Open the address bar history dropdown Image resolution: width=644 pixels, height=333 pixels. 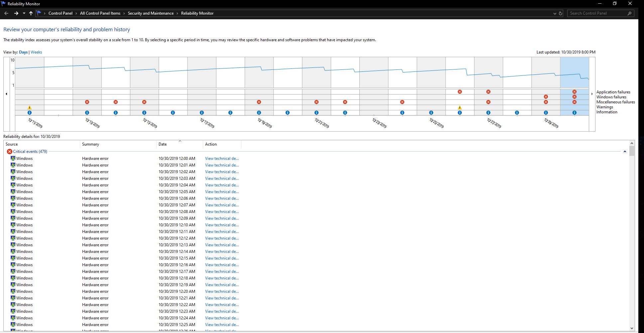[x=555, y=13]
